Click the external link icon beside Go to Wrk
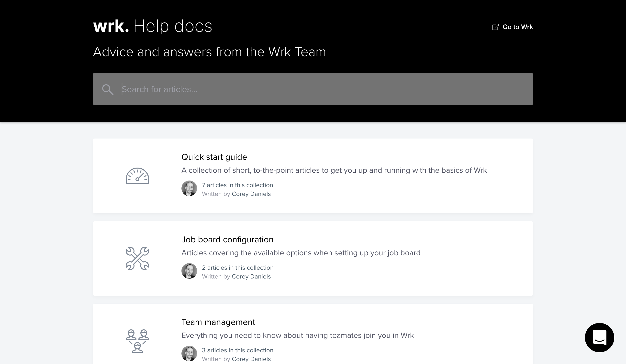 pos(495,27)
